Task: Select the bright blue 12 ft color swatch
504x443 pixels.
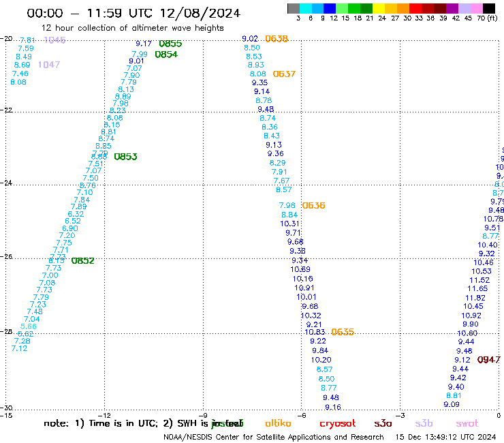Action: point(330,8)
